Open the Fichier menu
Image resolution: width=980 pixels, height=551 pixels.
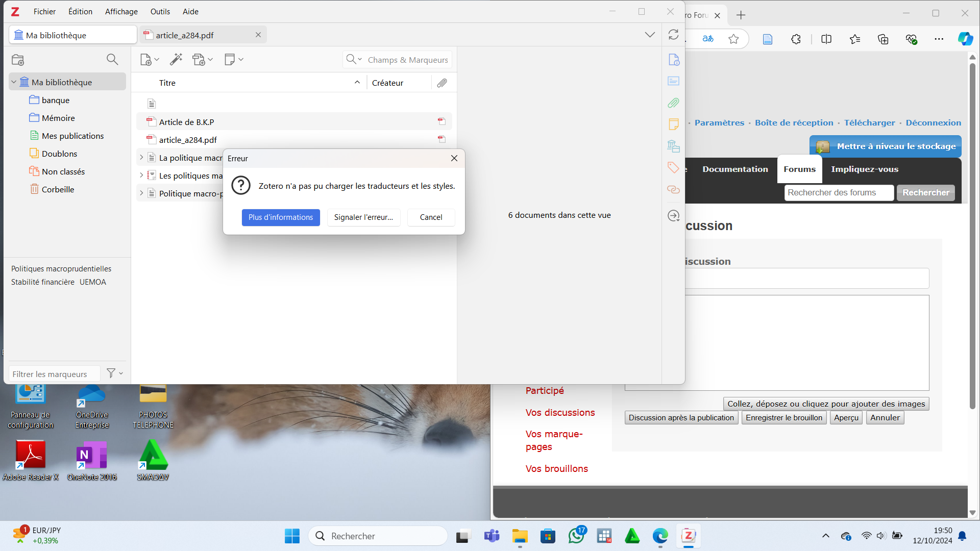[44, 11]
